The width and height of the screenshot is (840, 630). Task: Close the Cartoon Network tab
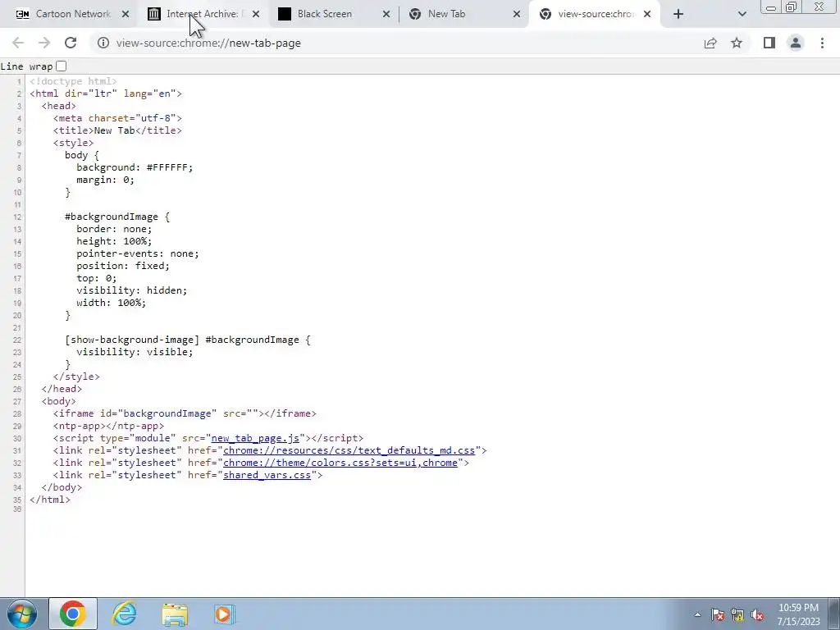tap(126, 14)
